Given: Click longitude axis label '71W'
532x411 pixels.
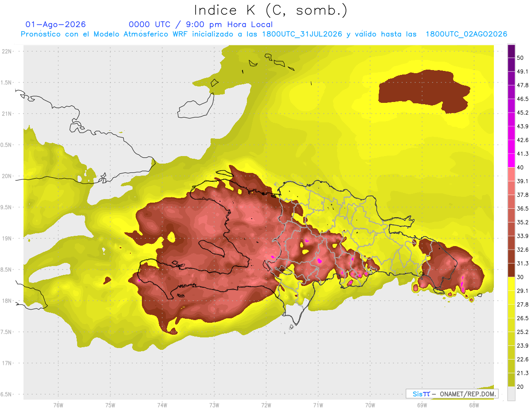Looking at the screenshot, I should pyautogui.click(x=318, y=405).
